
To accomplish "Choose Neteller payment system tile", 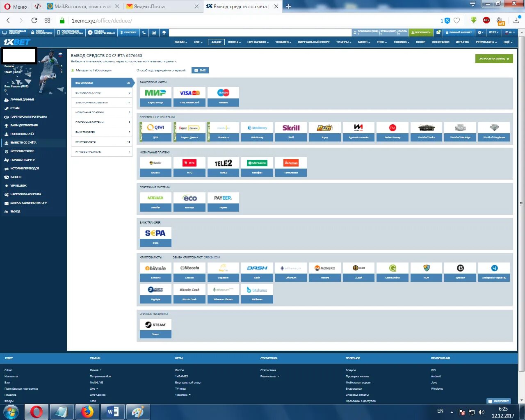I will [x=155, y=202].
